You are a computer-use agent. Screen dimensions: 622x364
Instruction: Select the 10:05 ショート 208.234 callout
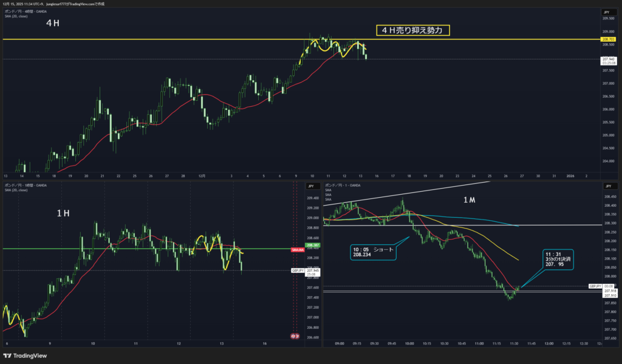point(372,252)
